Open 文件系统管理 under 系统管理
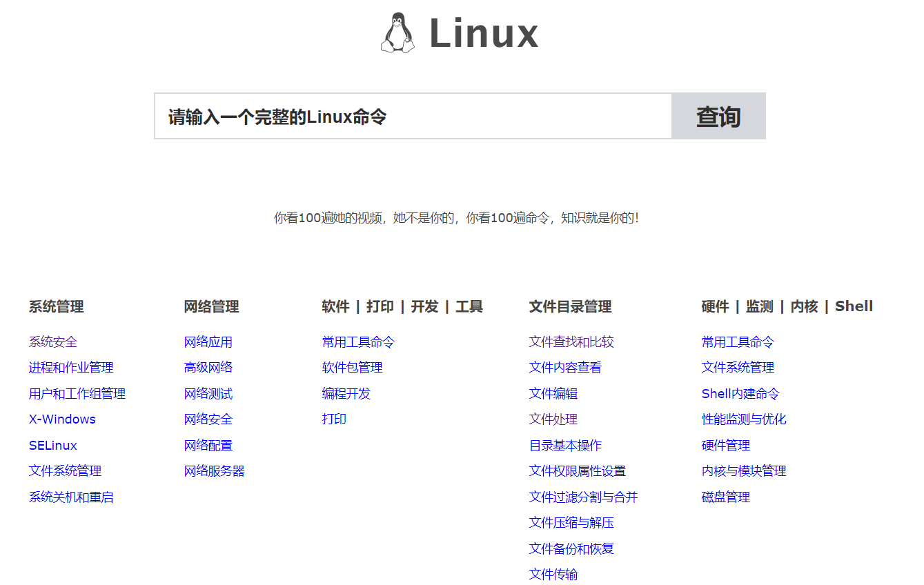The image size is (924, 585). click(x=66, y=471)
